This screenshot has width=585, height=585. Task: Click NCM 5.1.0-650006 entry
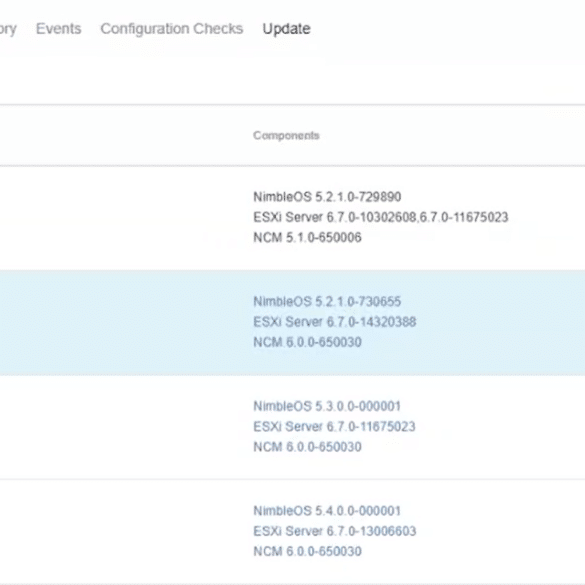(307, 237)
